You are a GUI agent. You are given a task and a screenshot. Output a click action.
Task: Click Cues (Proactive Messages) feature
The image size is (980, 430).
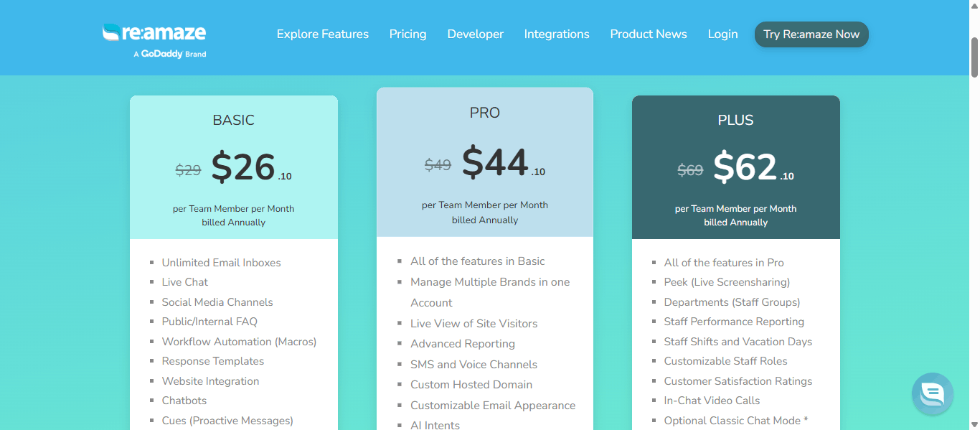coord(227,421)
